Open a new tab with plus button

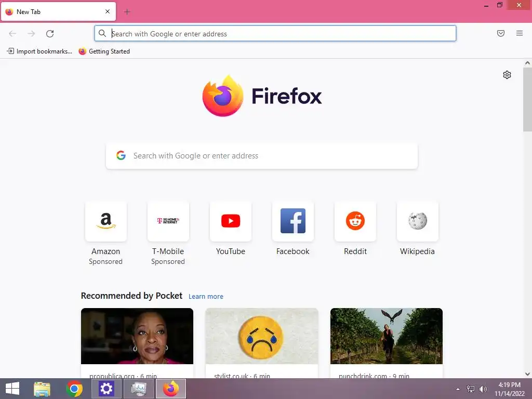[x=127, y=12]
